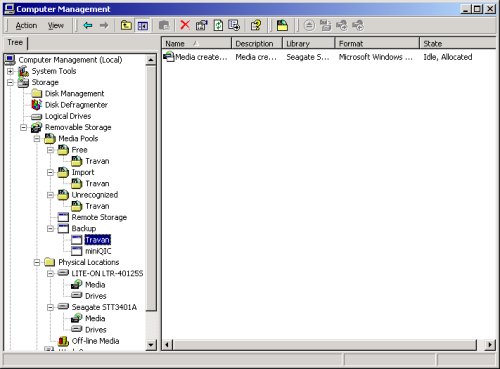
Task: Collapse the Physical Locations node
Action: 37,262
